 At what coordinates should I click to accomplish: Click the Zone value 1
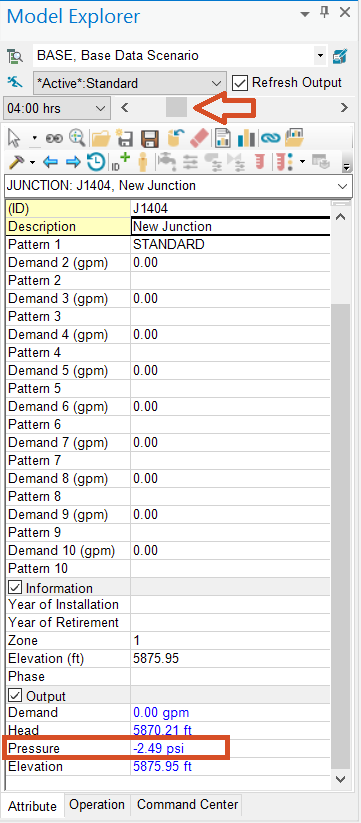point(231,640)
